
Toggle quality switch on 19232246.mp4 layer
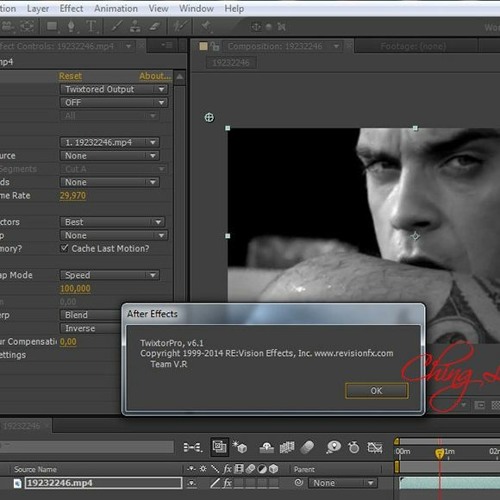[x=215, y=483]
